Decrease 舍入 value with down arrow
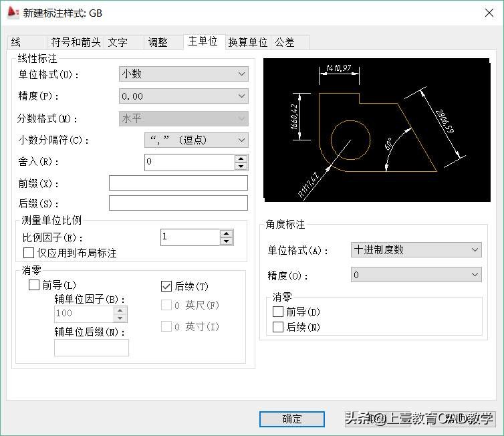504x436 pixels. coord(241,167)
